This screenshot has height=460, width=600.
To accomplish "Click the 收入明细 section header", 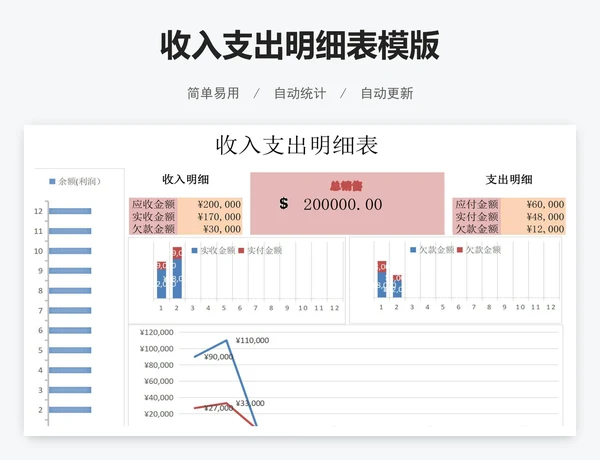I will point(186,179).
